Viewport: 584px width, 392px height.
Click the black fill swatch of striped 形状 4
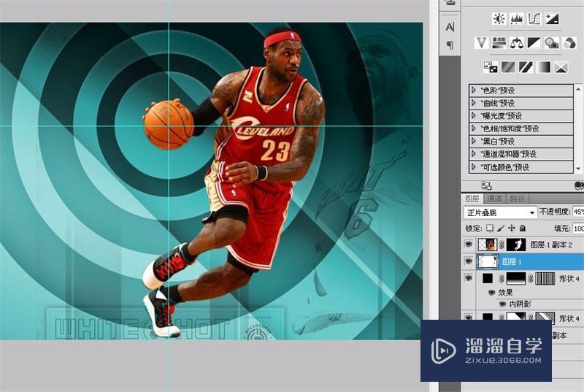tap(488, 278)
